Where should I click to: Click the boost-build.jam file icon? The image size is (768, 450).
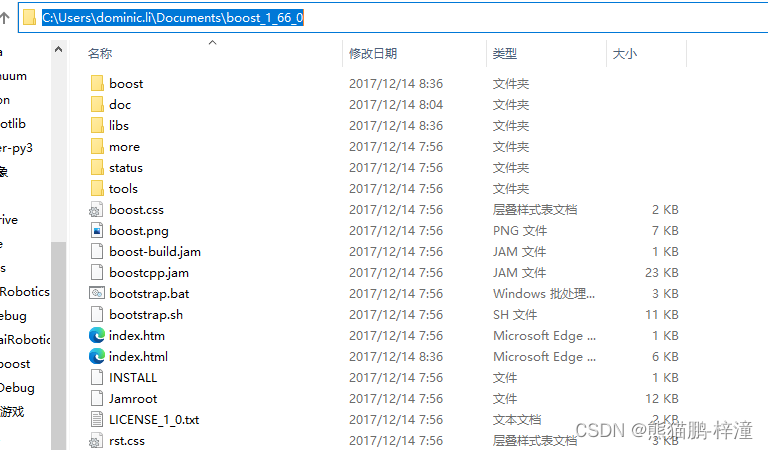point(97,251)
